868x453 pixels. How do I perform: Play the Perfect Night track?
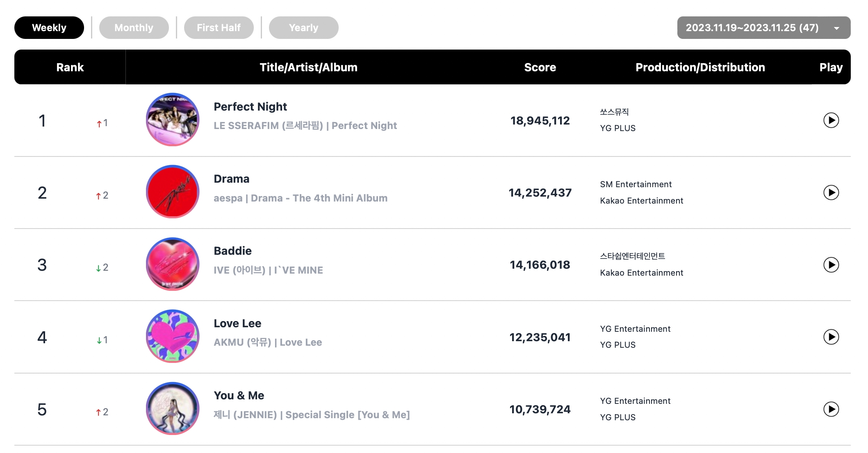click(831, 120)
